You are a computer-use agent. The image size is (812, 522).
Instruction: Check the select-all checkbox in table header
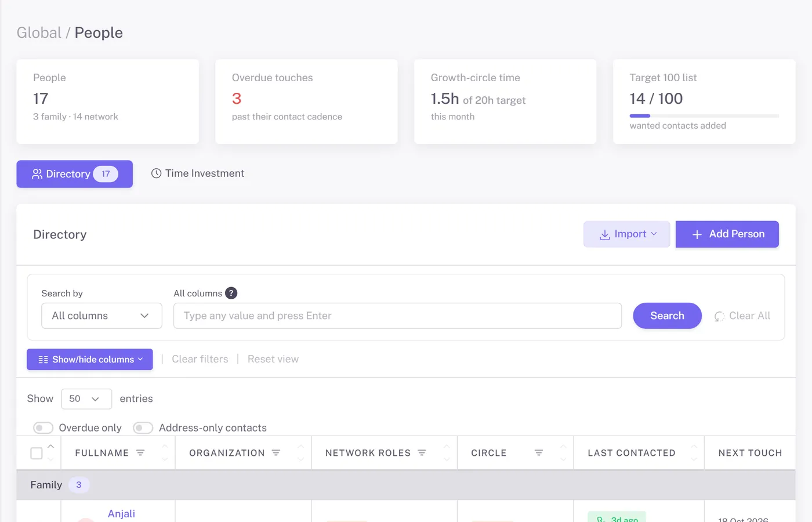point(36,454)
